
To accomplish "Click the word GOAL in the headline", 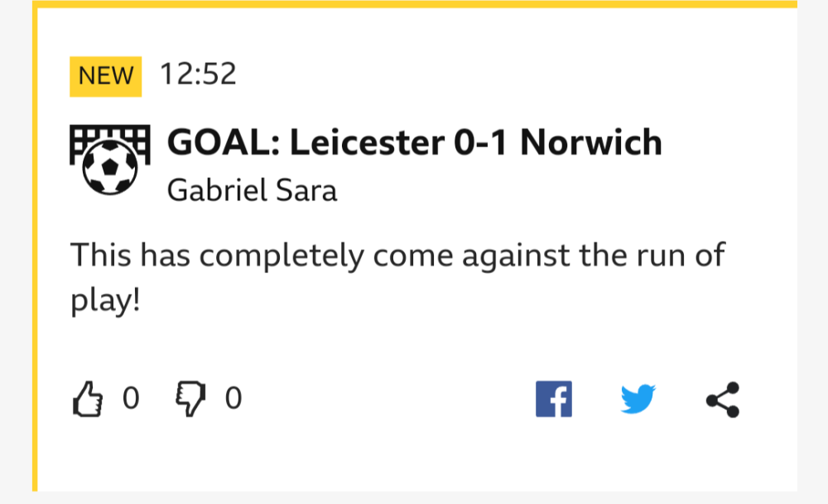I will pyautogui.click(x=214, y=143).
